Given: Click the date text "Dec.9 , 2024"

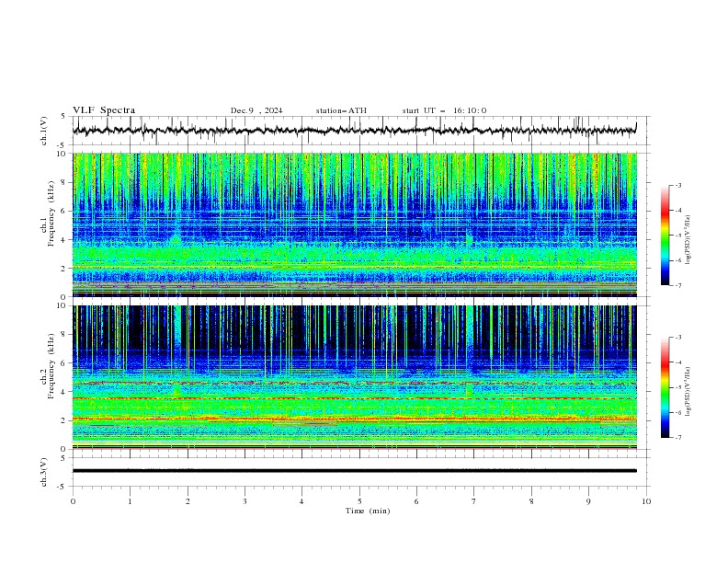Looking at the screenshot, I should (256, 110).
